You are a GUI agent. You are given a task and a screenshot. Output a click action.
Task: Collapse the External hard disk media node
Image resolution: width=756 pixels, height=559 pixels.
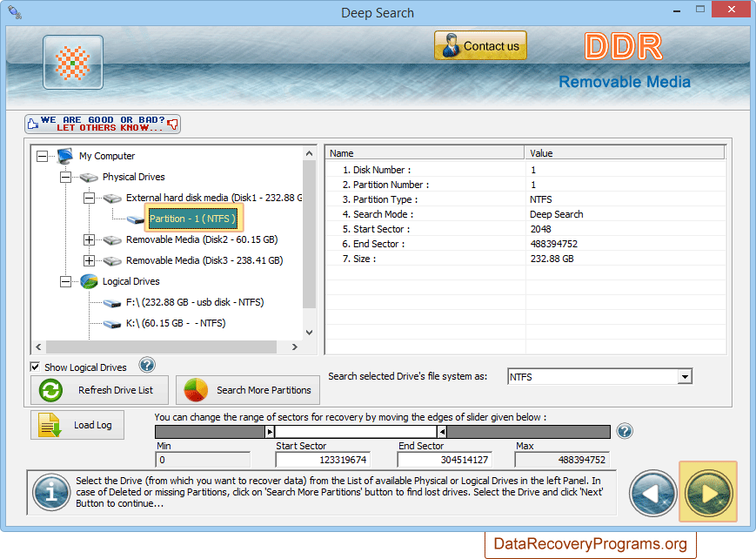[89, 198]
